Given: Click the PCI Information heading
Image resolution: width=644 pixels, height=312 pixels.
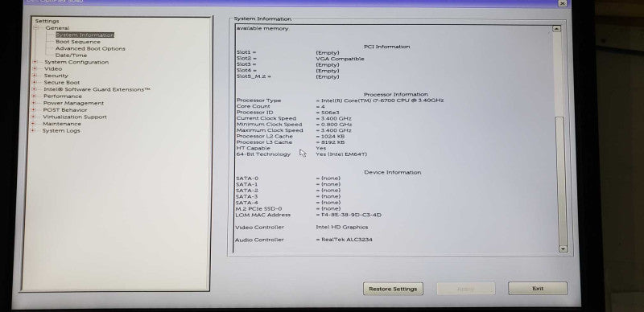Looking at the screenshot, I should coord(387,47).
